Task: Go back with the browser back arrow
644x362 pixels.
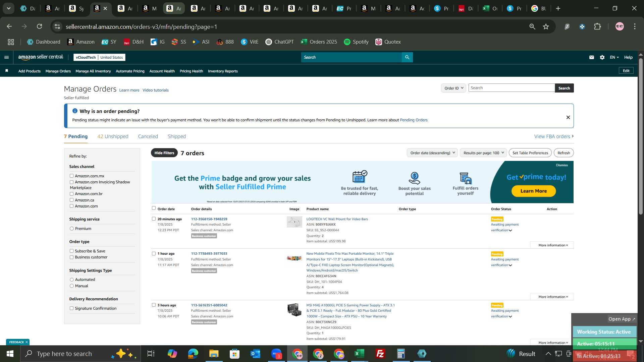Action: tap(9, 26)
